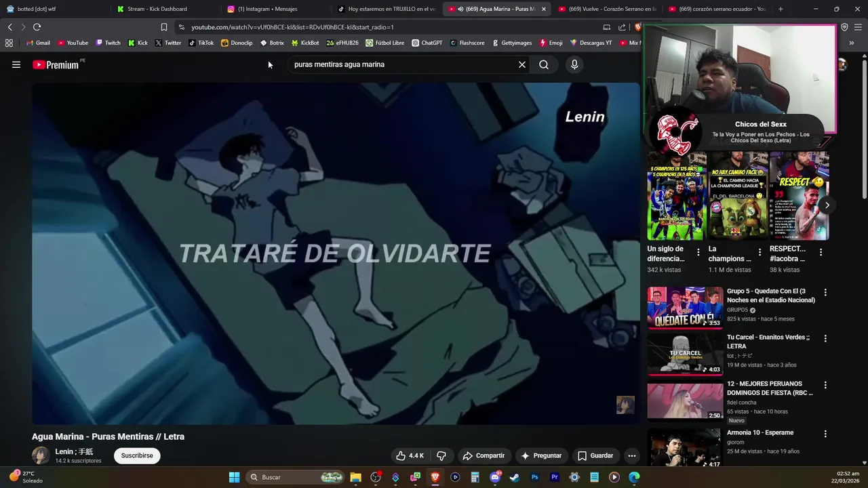868x488 pixels.
Task: Open the more actions ellipsis under the video
Action: [x=632, y=455]
